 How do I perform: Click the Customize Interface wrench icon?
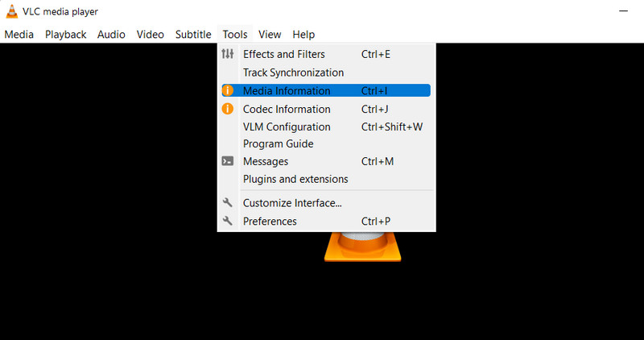228,203
